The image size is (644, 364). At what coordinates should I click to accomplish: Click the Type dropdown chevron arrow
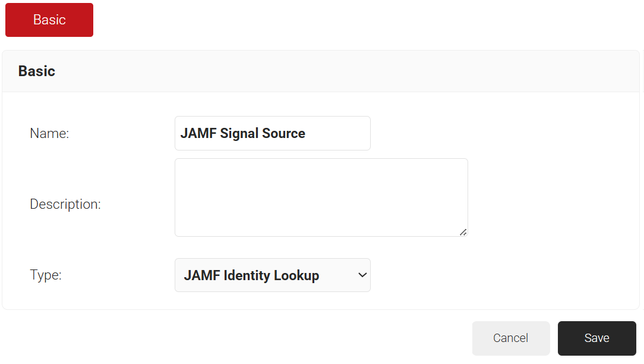click(x=362, y=275)
